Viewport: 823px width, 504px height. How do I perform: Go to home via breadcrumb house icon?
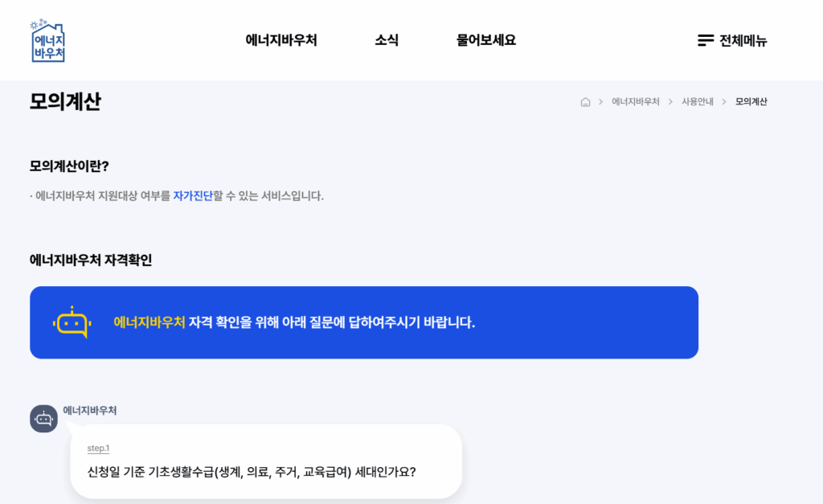585,102
